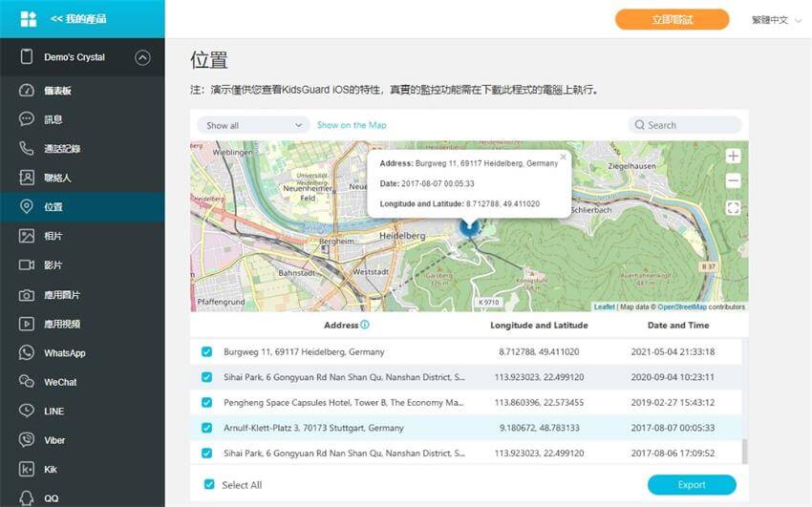Open the contacts person icon
The image size is (812, 507).
(27, 178)
